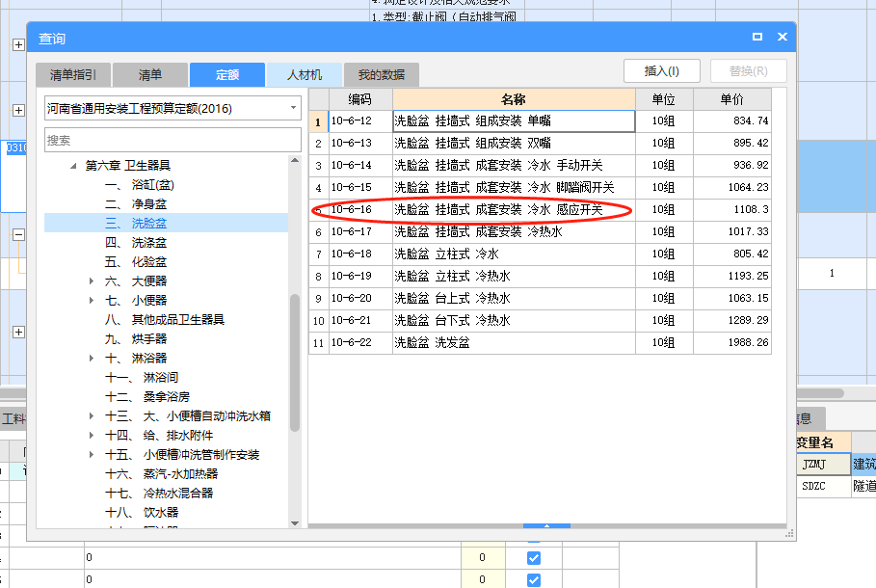Viewport: 876px width, 588px height.
Task: Maximize the 查询 dialog
Action: (x=757, y=37)
